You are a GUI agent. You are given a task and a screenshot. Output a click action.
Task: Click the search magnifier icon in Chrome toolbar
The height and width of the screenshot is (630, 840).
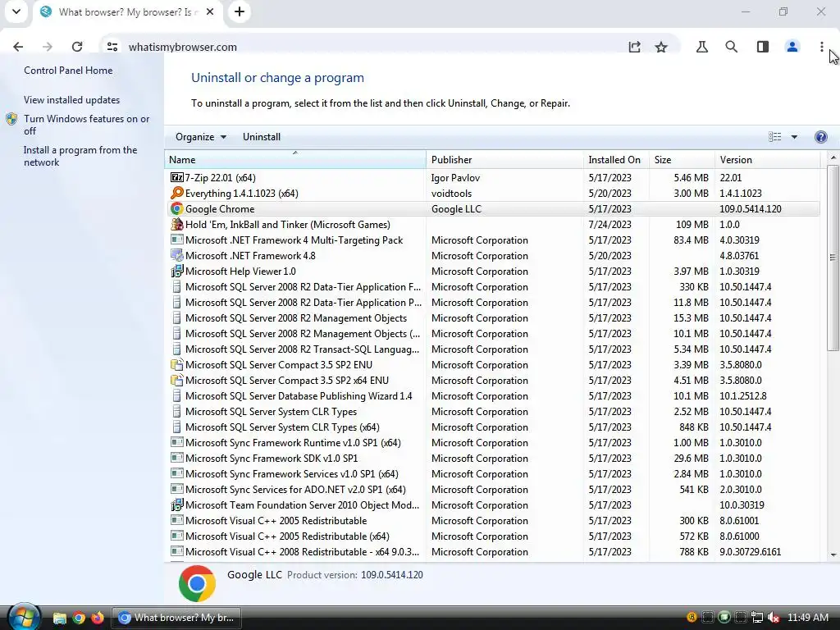point(731,47)
